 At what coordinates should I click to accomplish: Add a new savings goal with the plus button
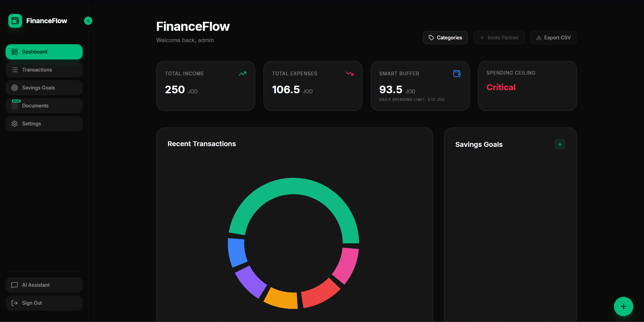(x=560, y=144)
